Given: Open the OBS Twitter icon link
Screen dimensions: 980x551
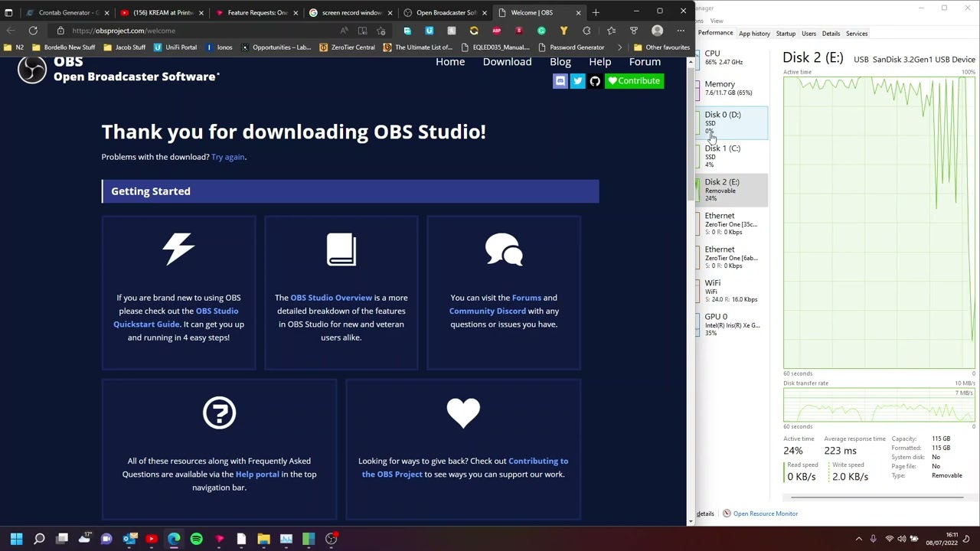Looking at the screenshot, I should [x=578, y=80].
